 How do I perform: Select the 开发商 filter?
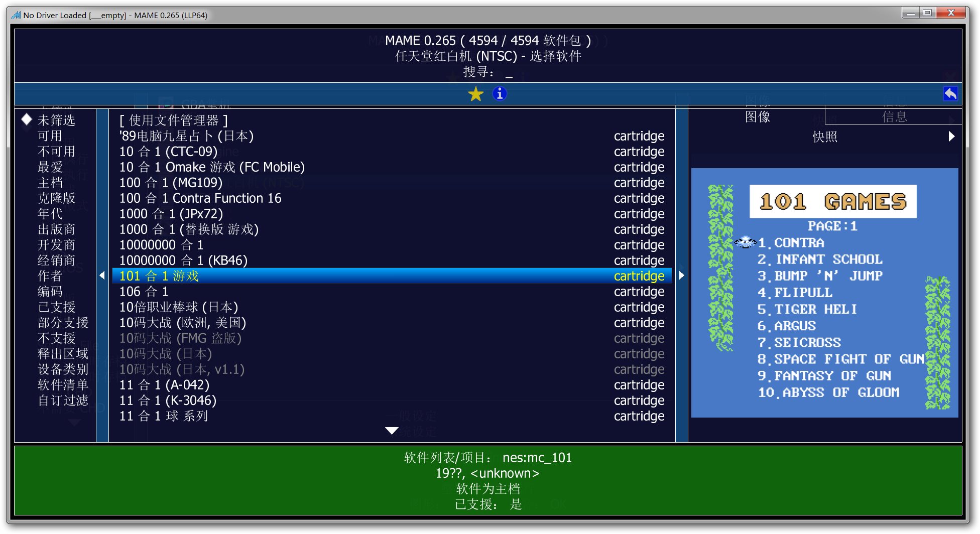click(56, 245)
